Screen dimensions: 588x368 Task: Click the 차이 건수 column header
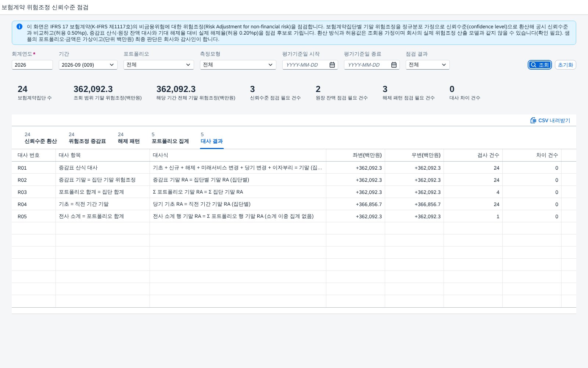[532, 155]
